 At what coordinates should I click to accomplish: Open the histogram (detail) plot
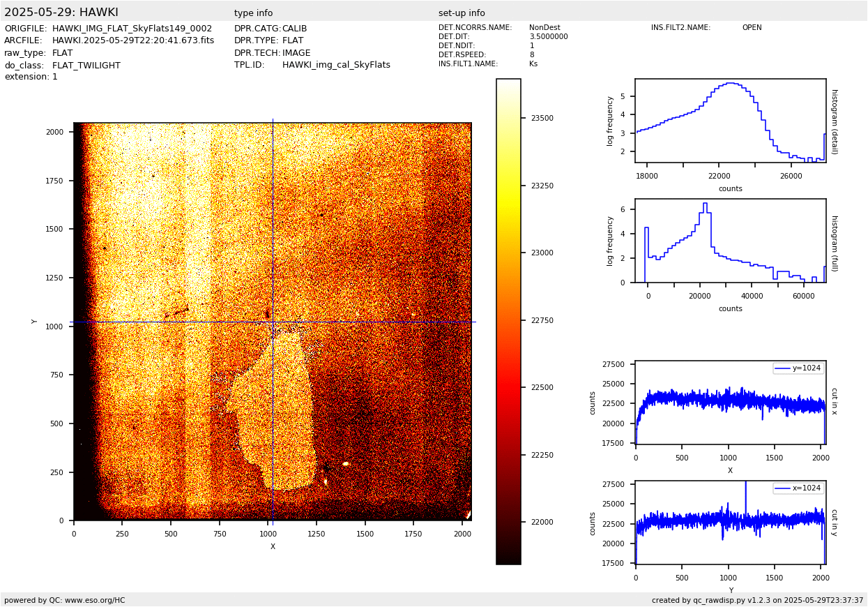coord(730,121)
